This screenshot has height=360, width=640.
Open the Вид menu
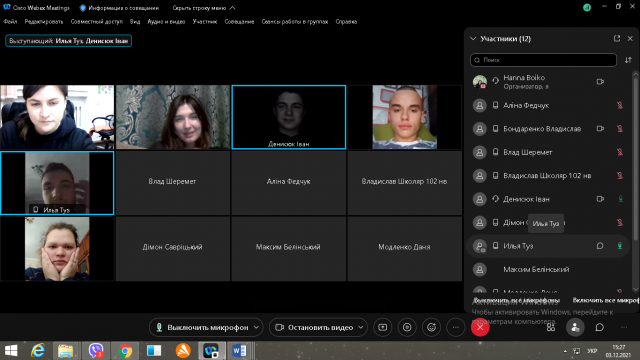135,22
